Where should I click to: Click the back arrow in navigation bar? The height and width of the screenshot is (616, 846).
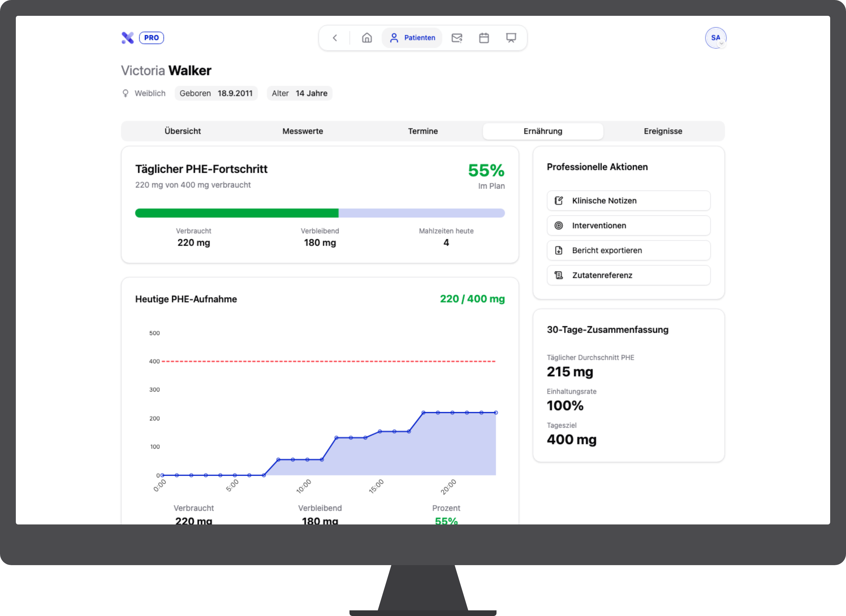pyautogui.click(x=334, y=38)
